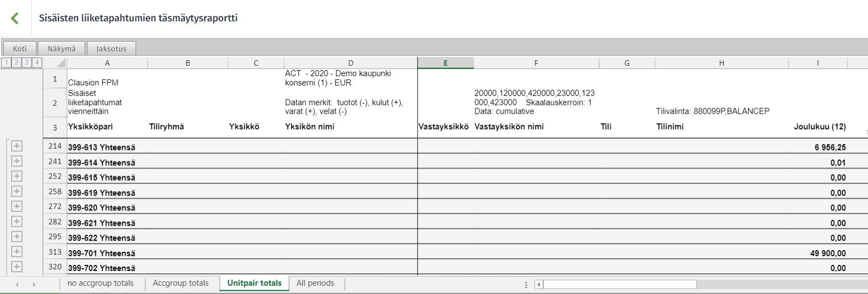Expand the 399-620 Yhteensä group
The height and width of the screenshot is (294, 868).
[17, 206]
